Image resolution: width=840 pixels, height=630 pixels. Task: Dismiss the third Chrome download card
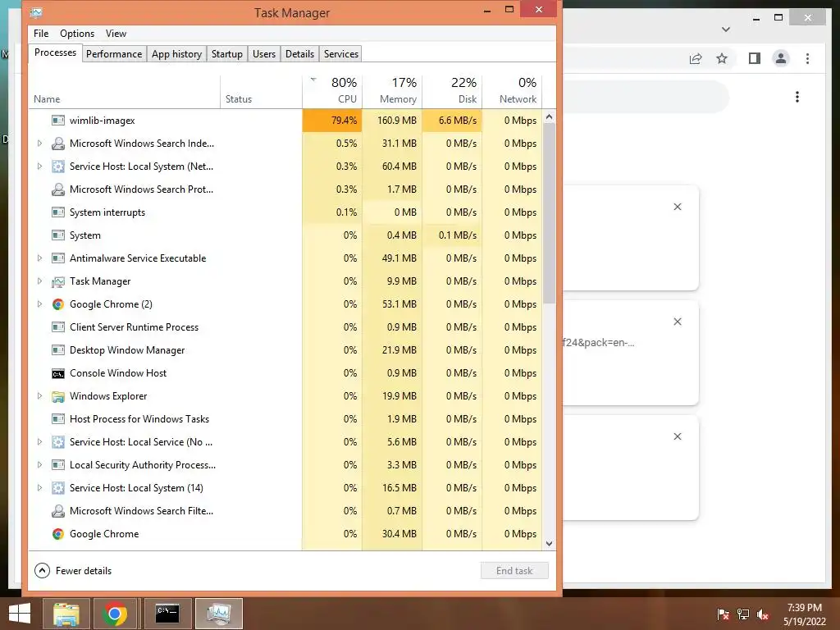tap(678, 436)
